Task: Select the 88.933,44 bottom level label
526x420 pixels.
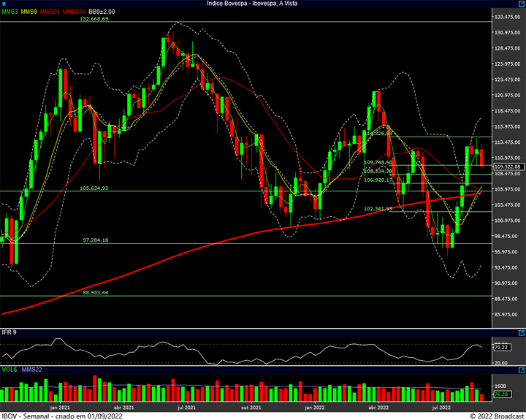Action: (x=95, y=292)
